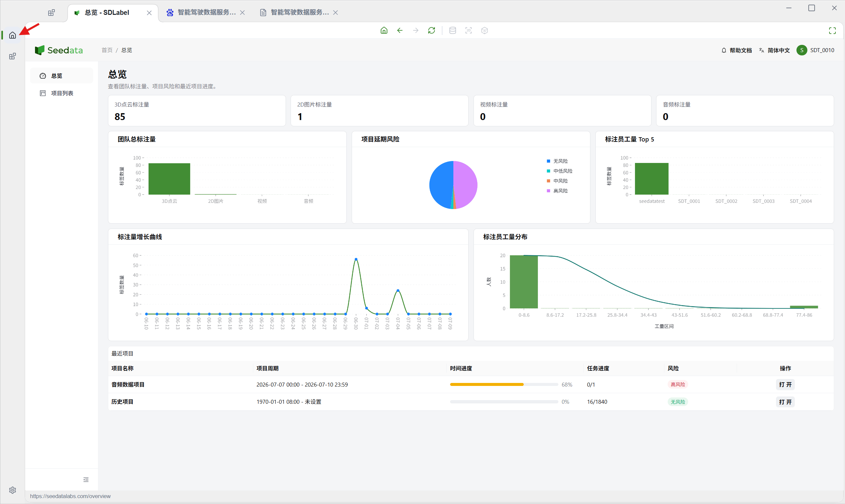
Task: Enter fullscreen with the expand icon
Action: 832,31
